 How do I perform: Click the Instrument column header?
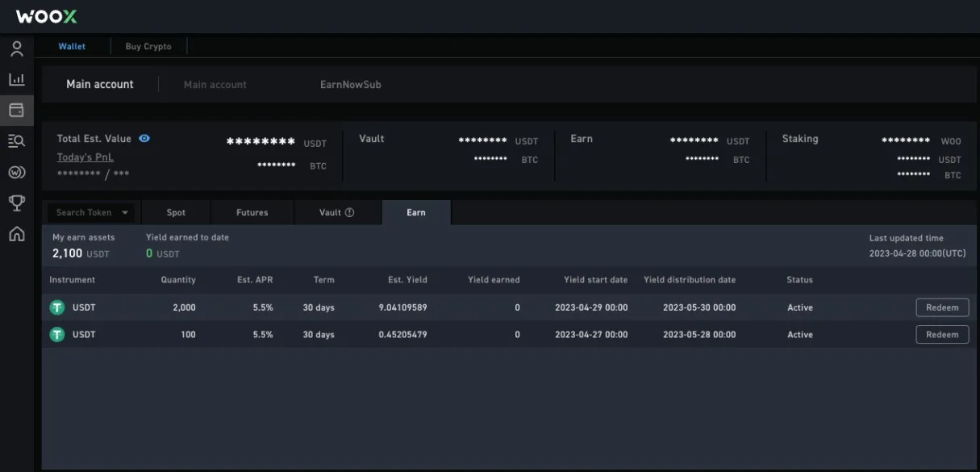click(73, 280)
